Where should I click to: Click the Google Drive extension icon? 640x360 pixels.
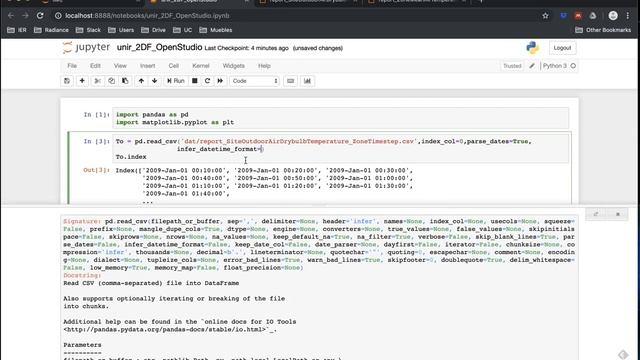[593, 16]
